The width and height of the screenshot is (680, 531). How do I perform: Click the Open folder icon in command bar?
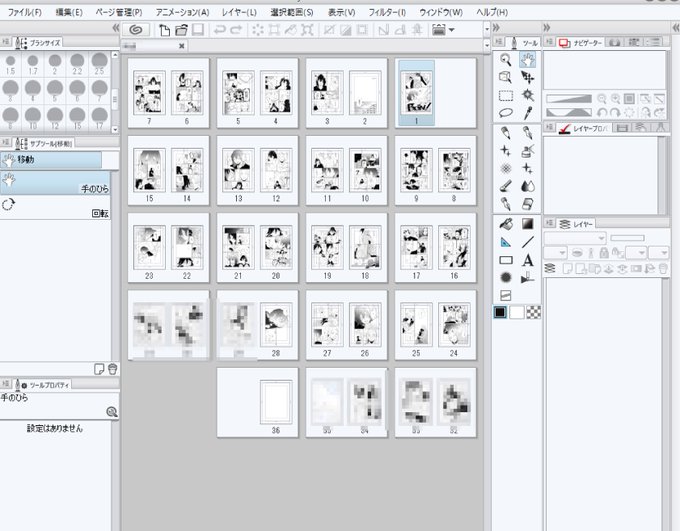(x=181, y=30)
